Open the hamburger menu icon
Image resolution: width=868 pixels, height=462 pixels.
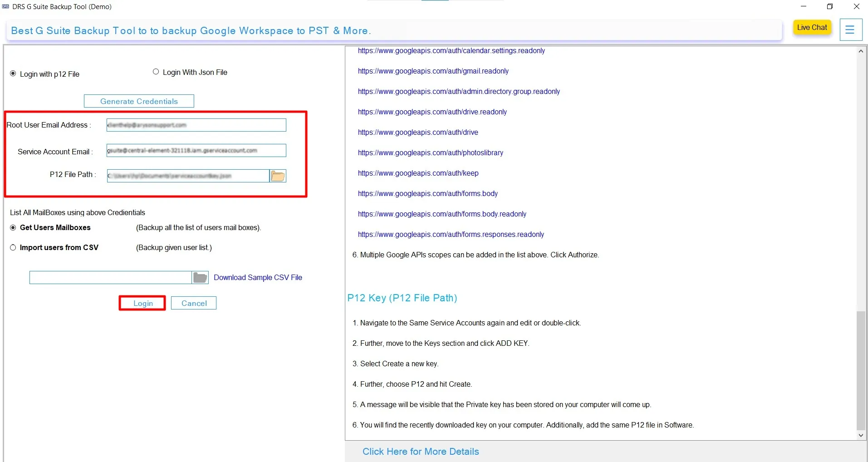(850, 30)
